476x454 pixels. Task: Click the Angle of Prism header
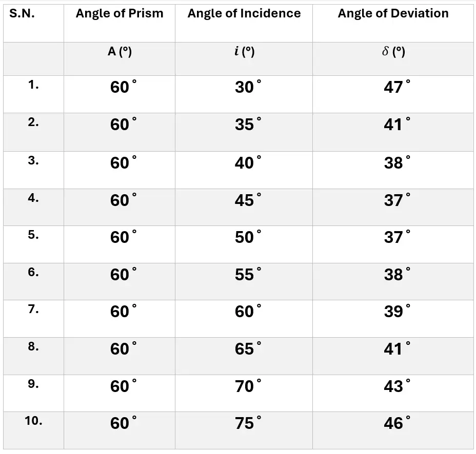pyautogui.click(x=120, y=14)
